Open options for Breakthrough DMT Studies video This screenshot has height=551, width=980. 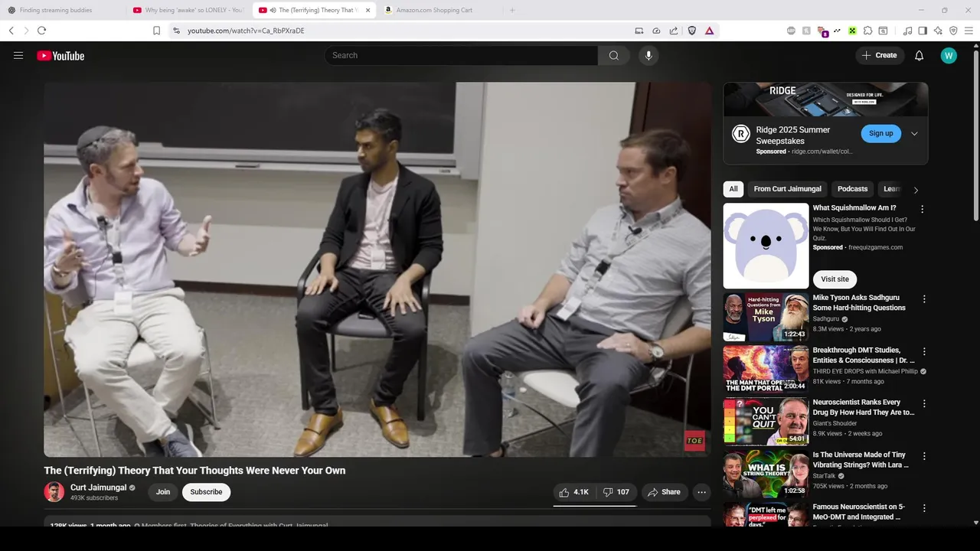(924, 351)
